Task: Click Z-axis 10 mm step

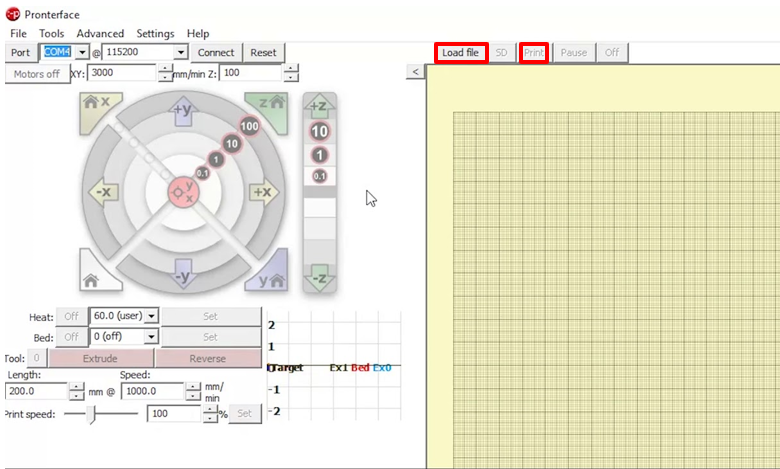Action: tap(319, 131)
